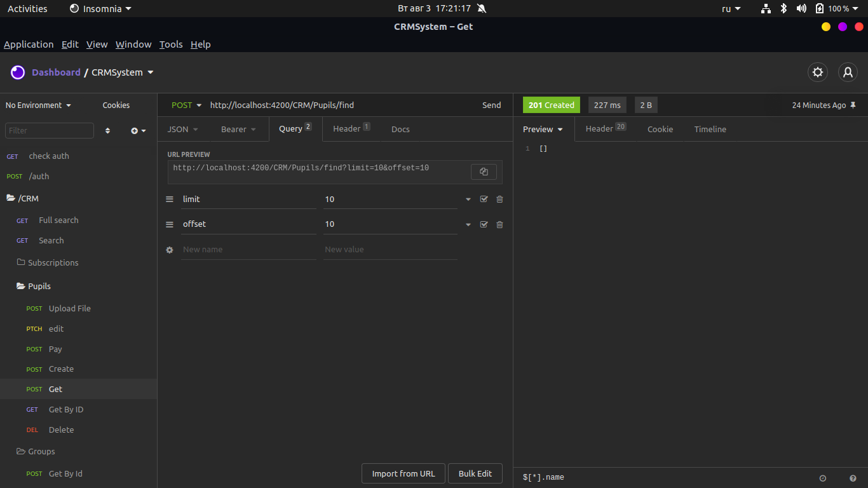The image size is (868, 488).
Task: Switch to the Query tab
Action: [295, 129]
